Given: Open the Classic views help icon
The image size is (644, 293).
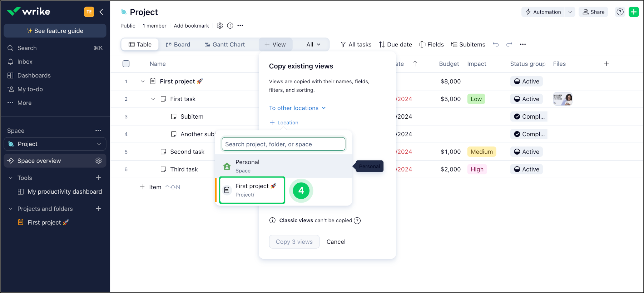Looking at the screenshot, I should 357,220.
